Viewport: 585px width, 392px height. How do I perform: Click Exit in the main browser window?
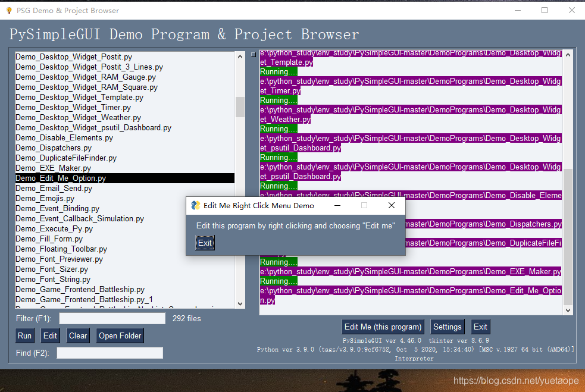click(480, 327)
